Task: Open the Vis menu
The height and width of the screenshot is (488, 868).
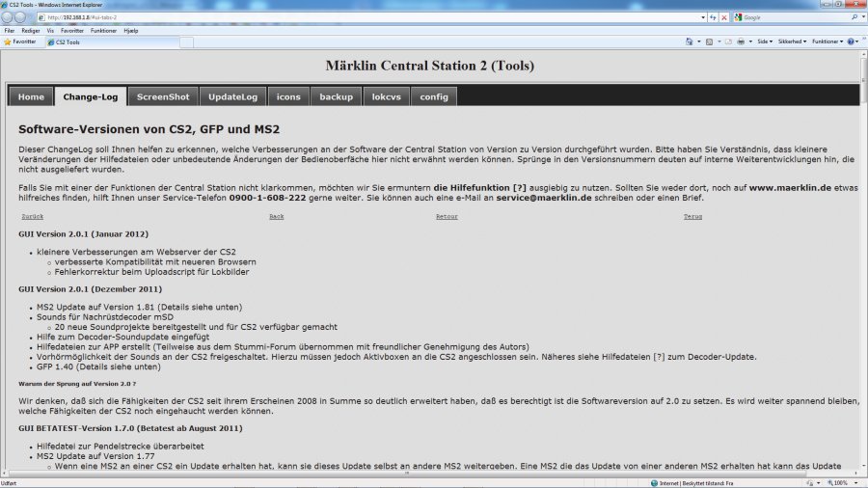Action: (x=50, y=31)
